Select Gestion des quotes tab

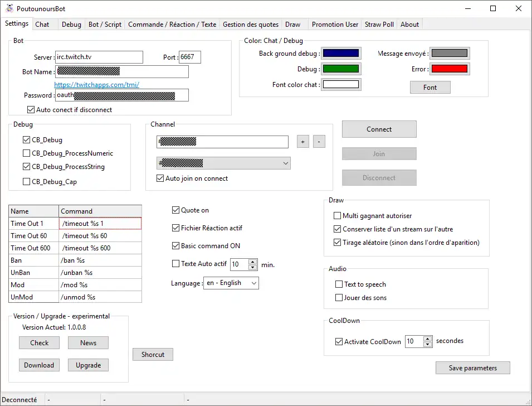(250, 25)
